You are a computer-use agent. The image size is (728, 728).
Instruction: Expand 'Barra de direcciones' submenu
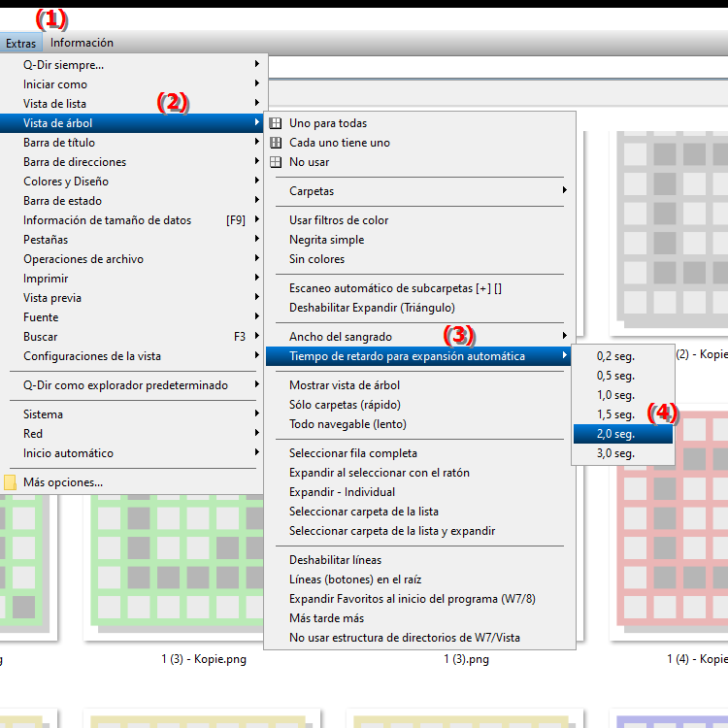[132, 162]
